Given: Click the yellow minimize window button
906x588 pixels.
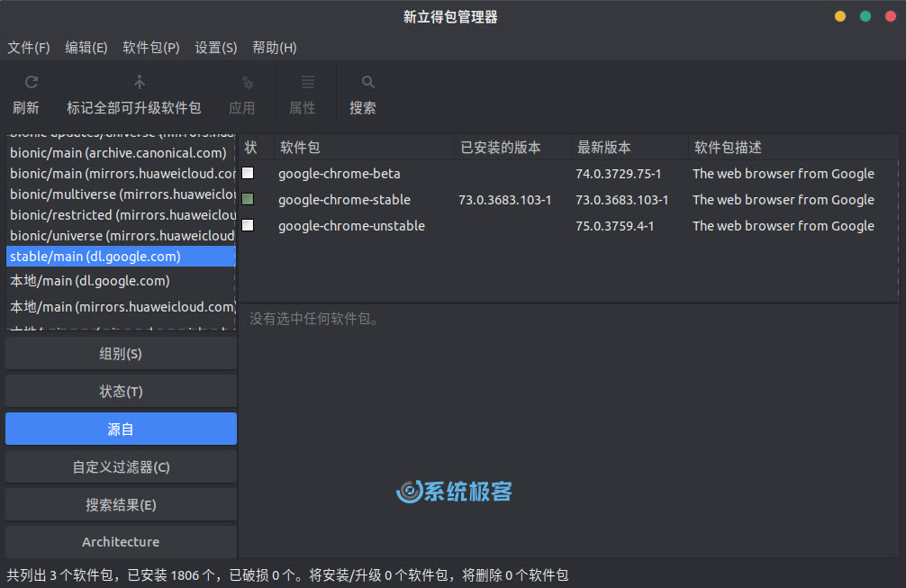Looking at the screenshot, I should tap(840, 16).
